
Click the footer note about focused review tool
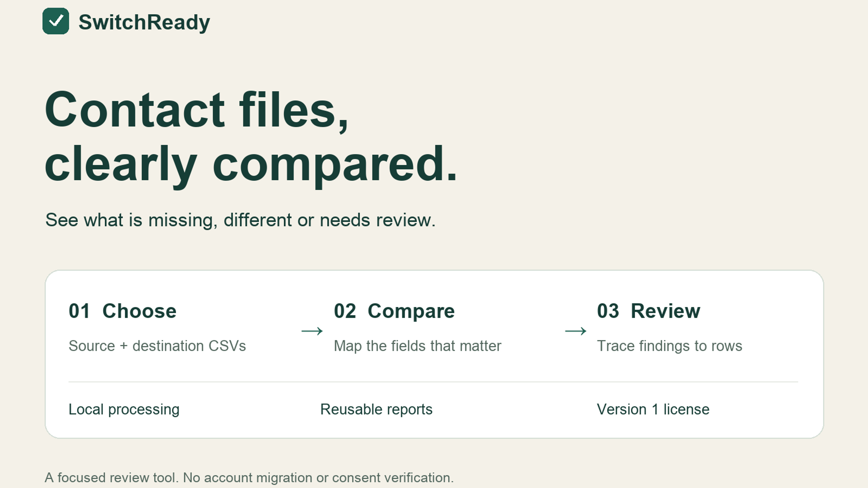pos(249,478)
